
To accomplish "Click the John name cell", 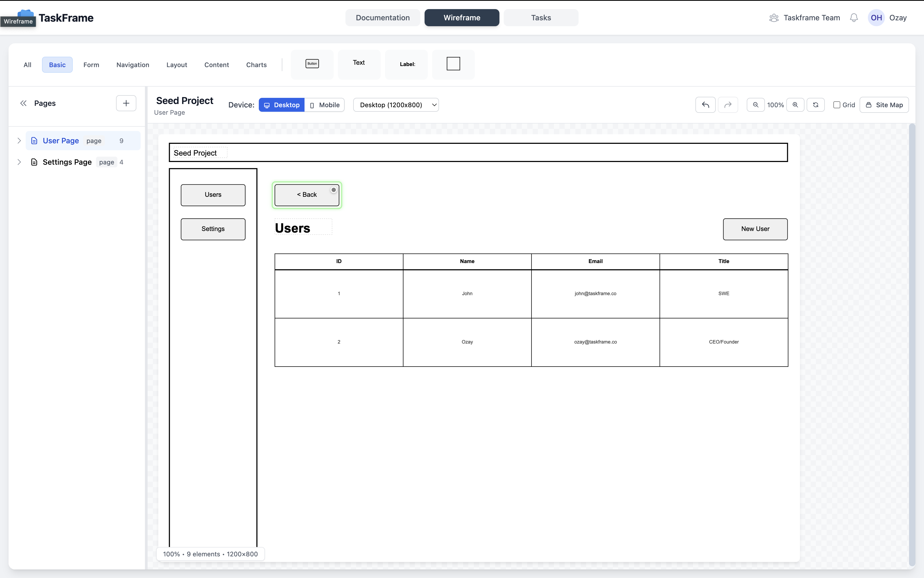I will click(x=467, y=294).
